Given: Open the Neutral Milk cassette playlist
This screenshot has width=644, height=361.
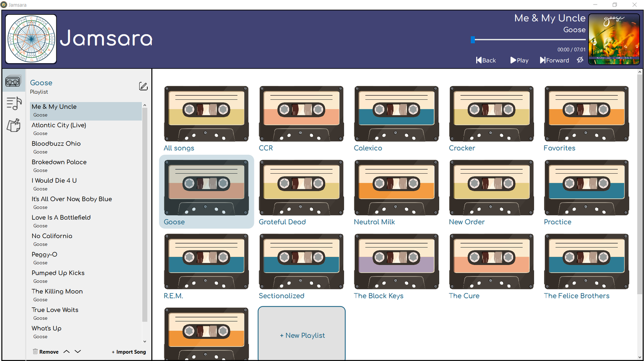Looking at the screenshot, I should click(396, 187).
